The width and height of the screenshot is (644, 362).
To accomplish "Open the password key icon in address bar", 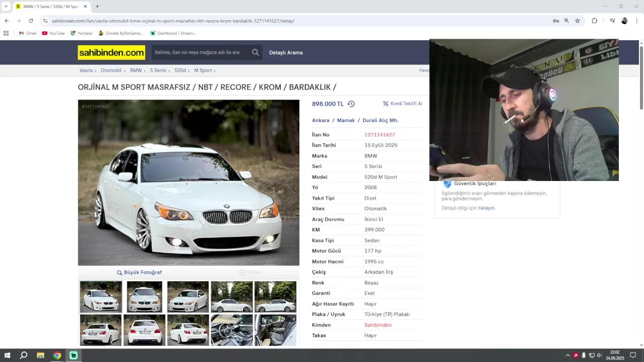I will 556,21.
